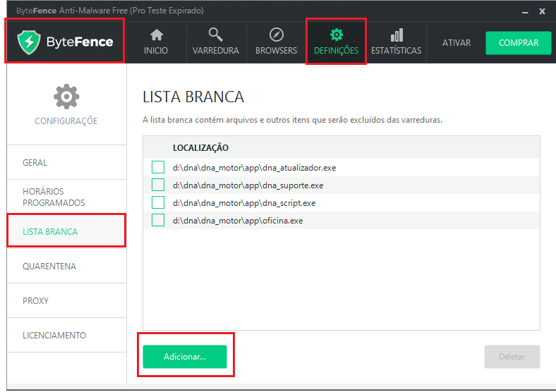Open the Browsers compass icon
Viewport: 556px width, 392px height.
click(276, 35)
